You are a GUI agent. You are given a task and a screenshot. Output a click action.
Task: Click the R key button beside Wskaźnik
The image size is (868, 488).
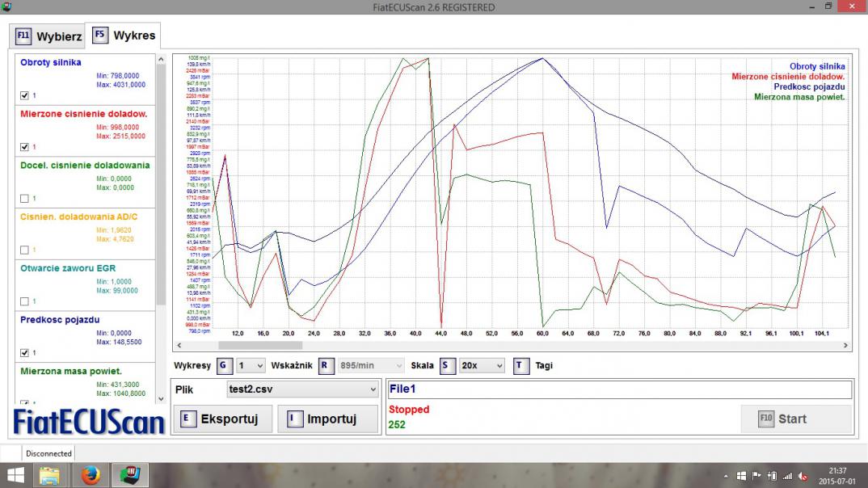[326, 366]
